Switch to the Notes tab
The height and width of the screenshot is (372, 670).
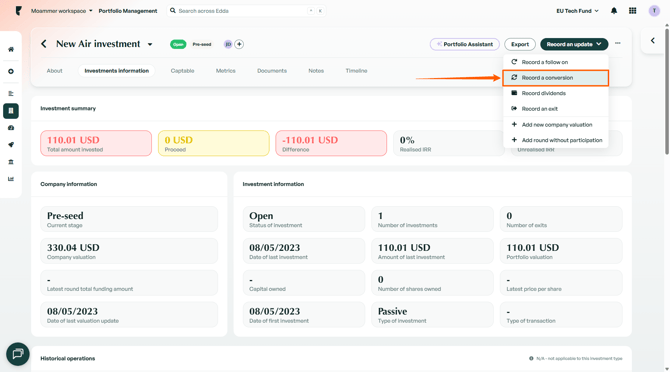pyautogui.click(x=316, y=71)
